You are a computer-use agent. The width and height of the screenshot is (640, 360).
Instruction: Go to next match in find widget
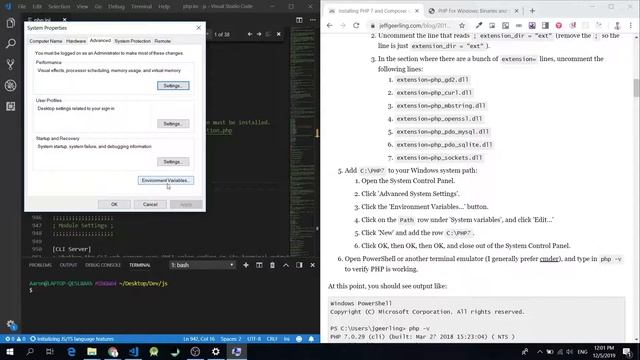click(259, 34)
